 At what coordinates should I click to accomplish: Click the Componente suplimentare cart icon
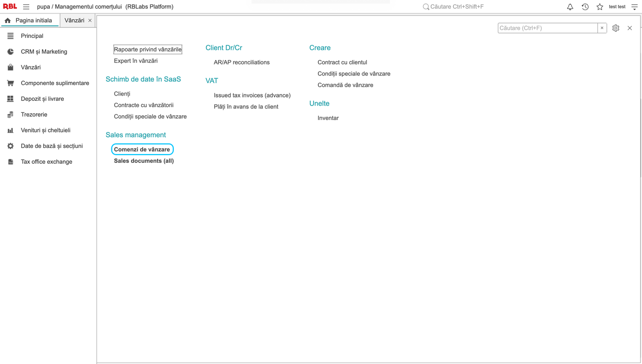tap(11, 83)
